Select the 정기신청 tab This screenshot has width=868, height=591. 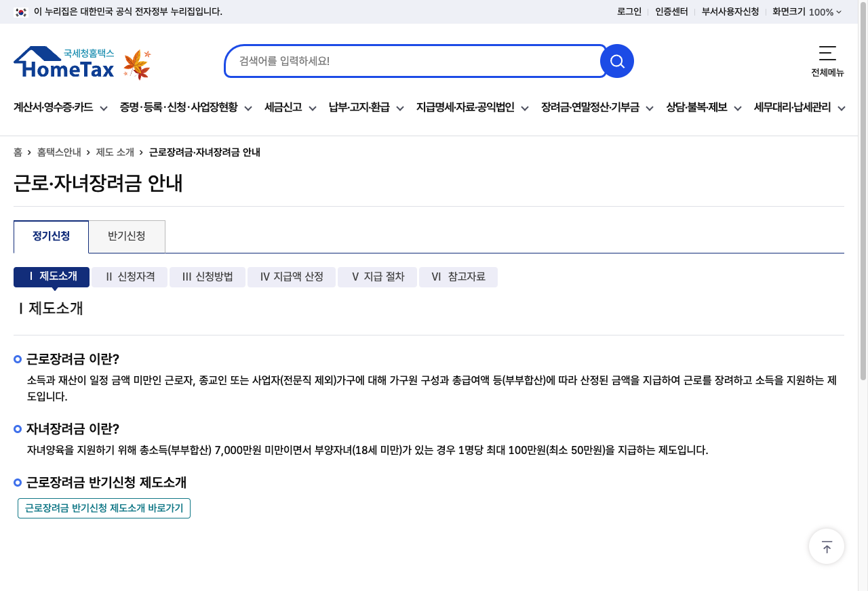tap(51, 237)
